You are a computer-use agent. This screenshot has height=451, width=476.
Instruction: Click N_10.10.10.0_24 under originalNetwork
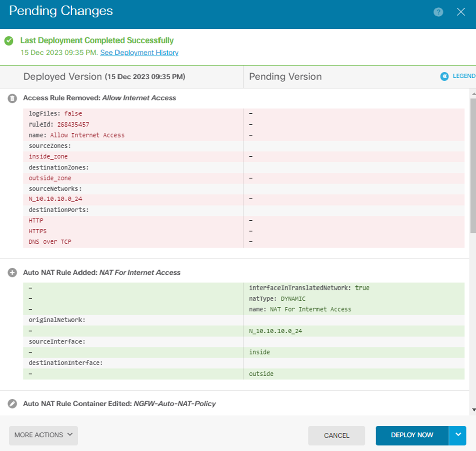[x=275, y=331]
